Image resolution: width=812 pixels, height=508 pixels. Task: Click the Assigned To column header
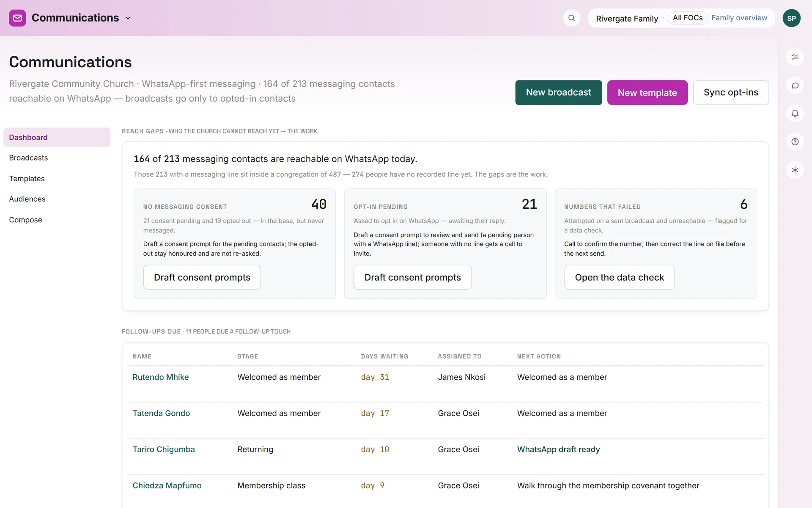click(460, 356)
